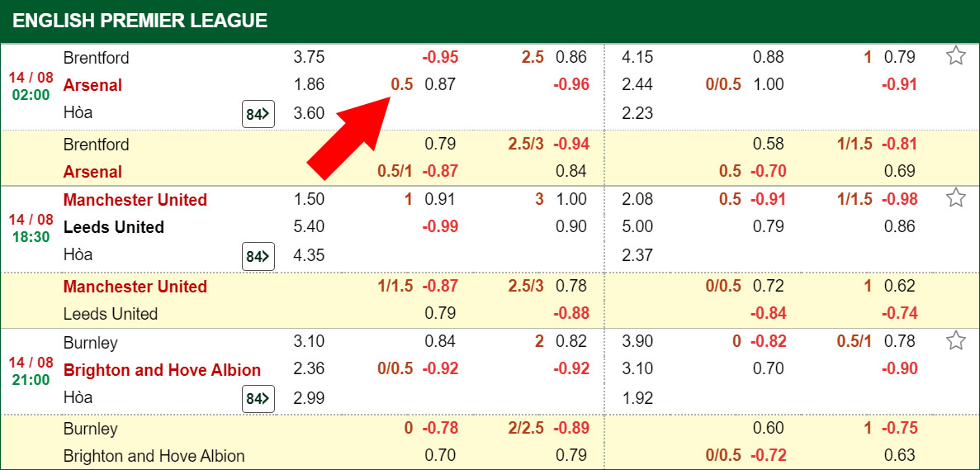Choose first-half draw odds 2.23

coord(637,113)
